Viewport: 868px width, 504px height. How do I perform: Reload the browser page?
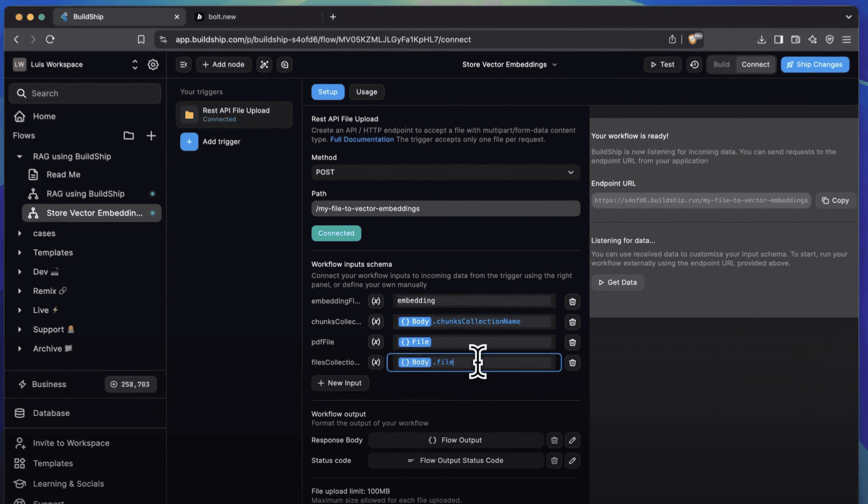click(50, 39)
